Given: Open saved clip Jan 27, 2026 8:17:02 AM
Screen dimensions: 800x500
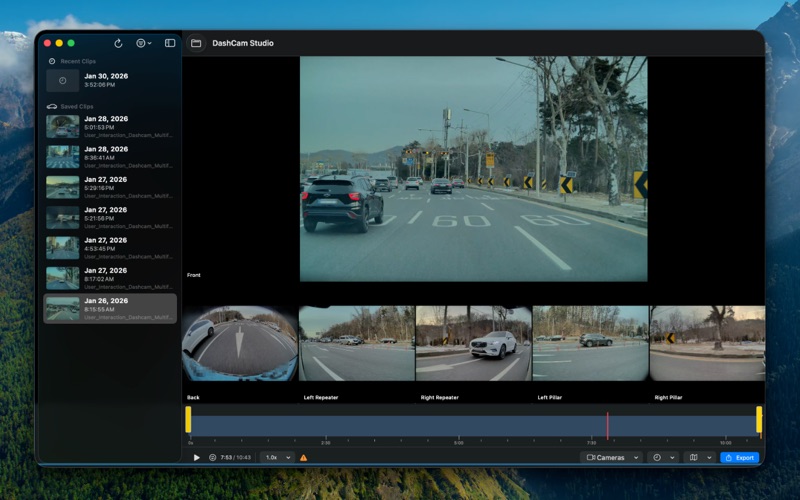Looking at the screenshot, I should coord(110,279).
